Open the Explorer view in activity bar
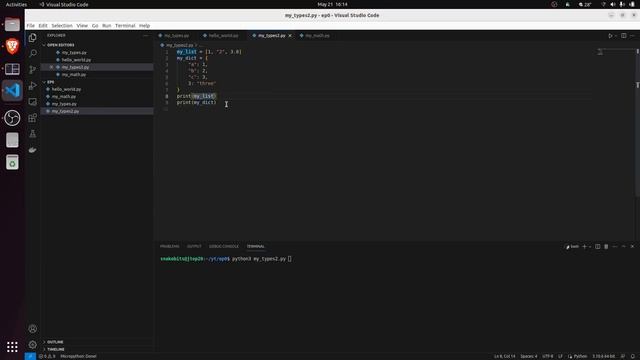 [33, 38]
